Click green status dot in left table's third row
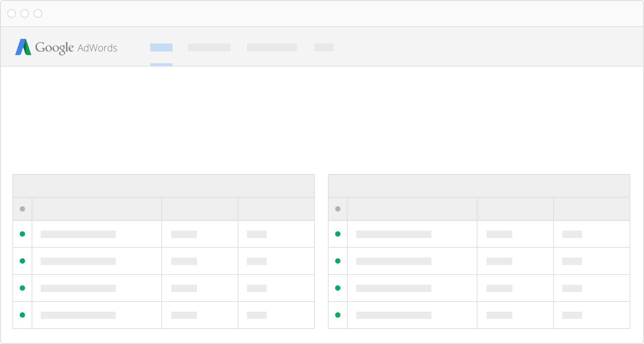Image resolution: width=644 pixels, height=344 pixels. click(x=22, y=288)
